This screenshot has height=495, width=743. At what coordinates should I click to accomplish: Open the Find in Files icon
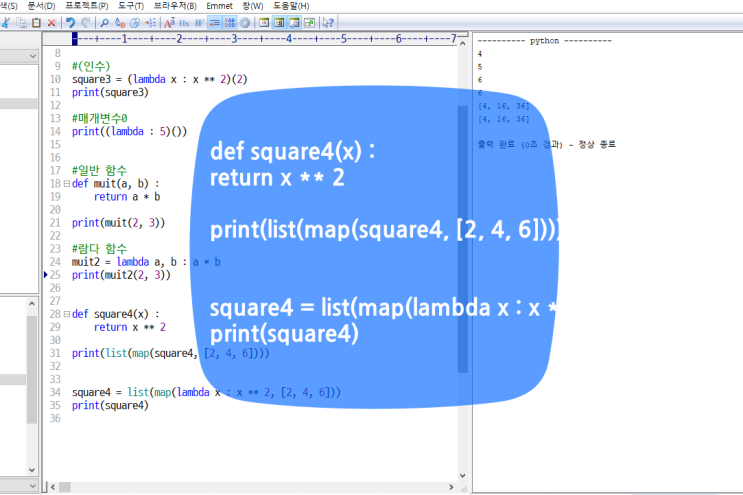point(135,22)
